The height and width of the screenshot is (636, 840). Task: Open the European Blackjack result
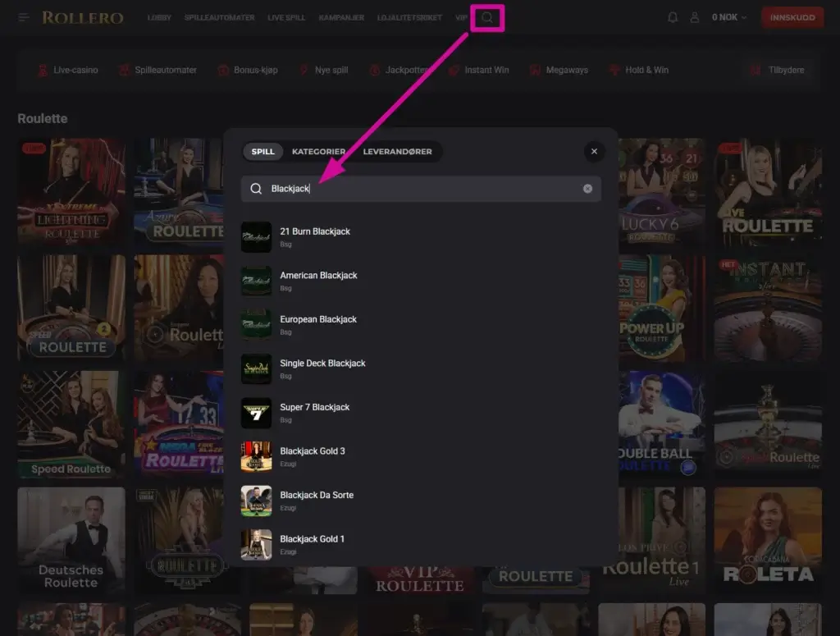(421, 325)
